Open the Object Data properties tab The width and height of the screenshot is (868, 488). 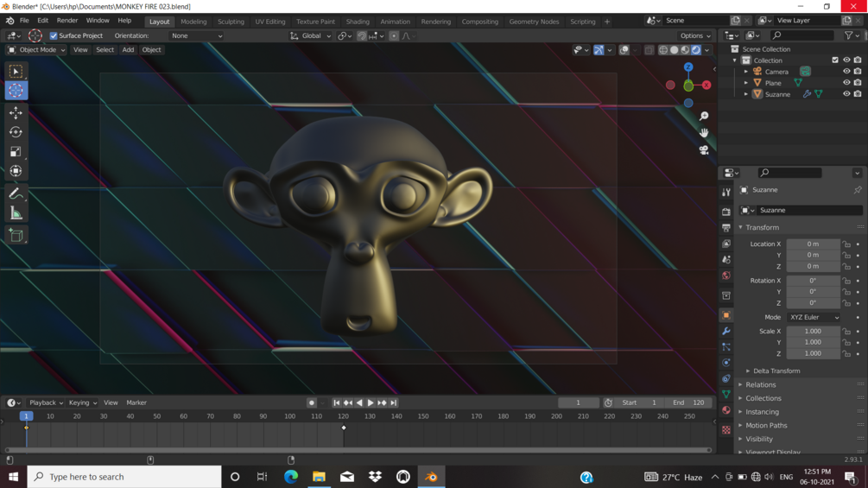tap(726, 394)
